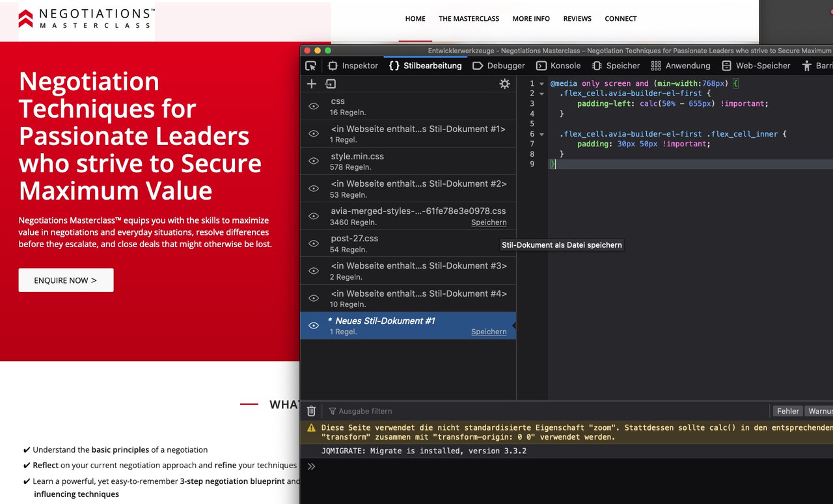Switch to the Stilbearbeitung tab
The width and height of the screenshot is (833, 504).
(426, 66)
